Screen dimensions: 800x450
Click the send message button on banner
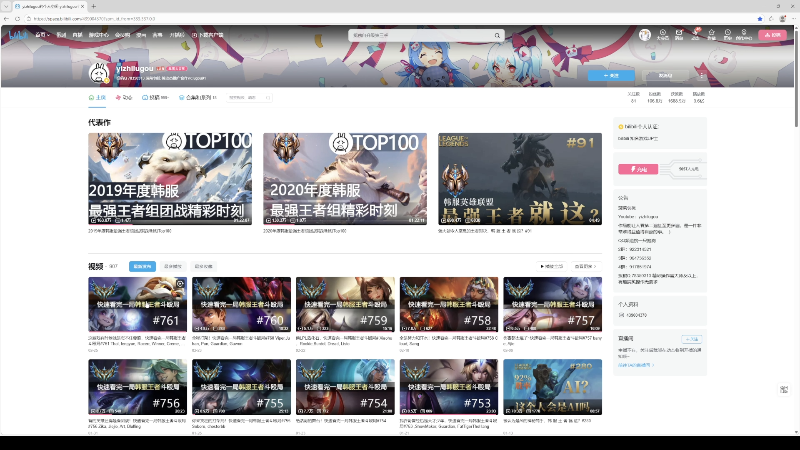pos(665,76)
